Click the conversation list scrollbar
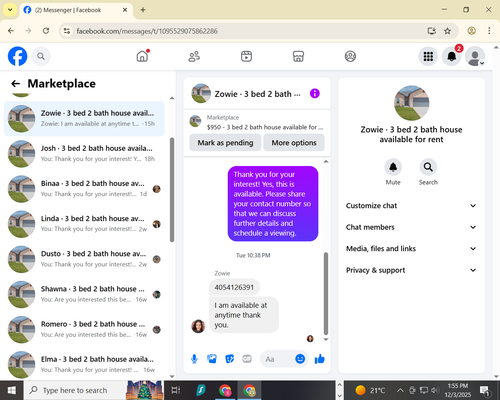This screenshot has width=500, height=400. [172, 190]
